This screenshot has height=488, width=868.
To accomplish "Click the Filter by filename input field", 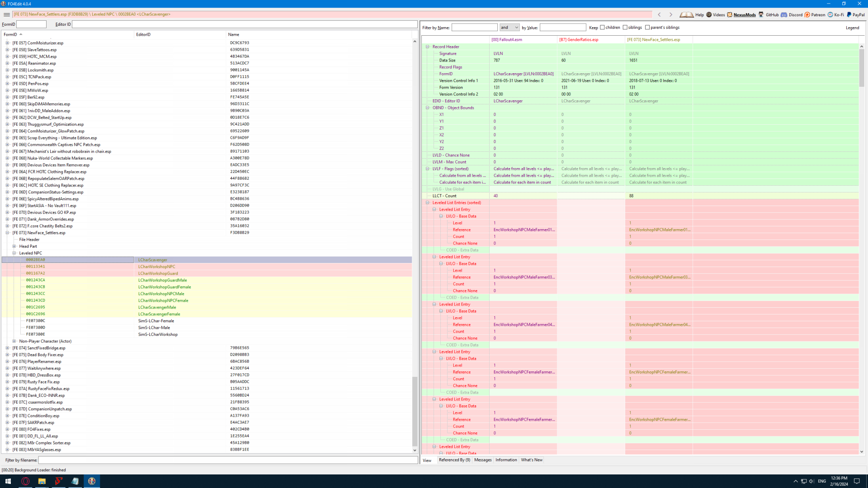I will (228, 460).
